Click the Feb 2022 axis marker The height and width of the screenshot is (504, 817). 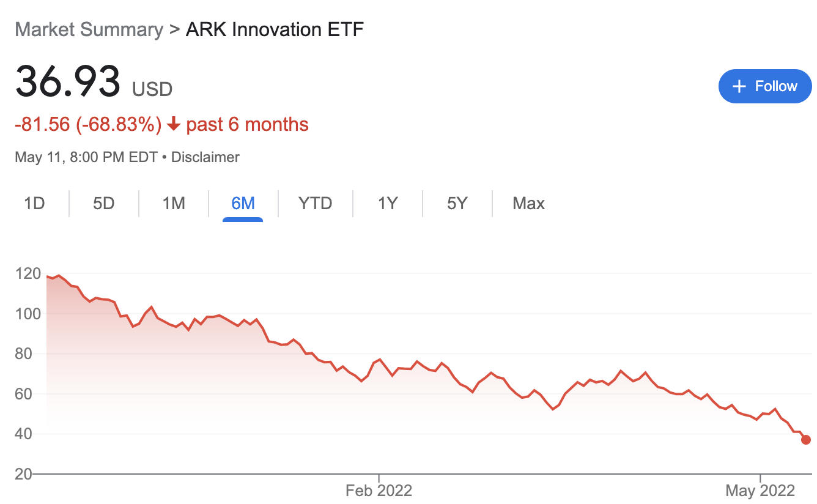pyautogui.click(x=379, y=491)
